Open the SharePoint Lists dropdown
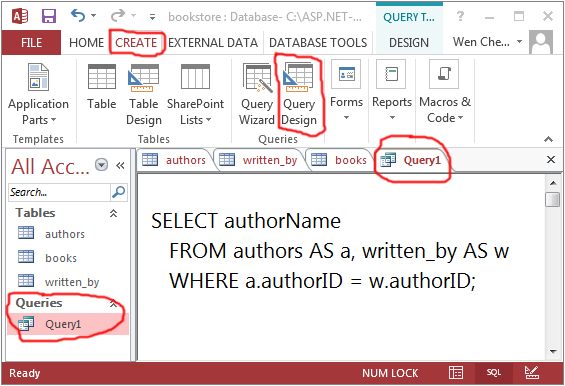Screen dimensions: 565x386 click(195, 94)
